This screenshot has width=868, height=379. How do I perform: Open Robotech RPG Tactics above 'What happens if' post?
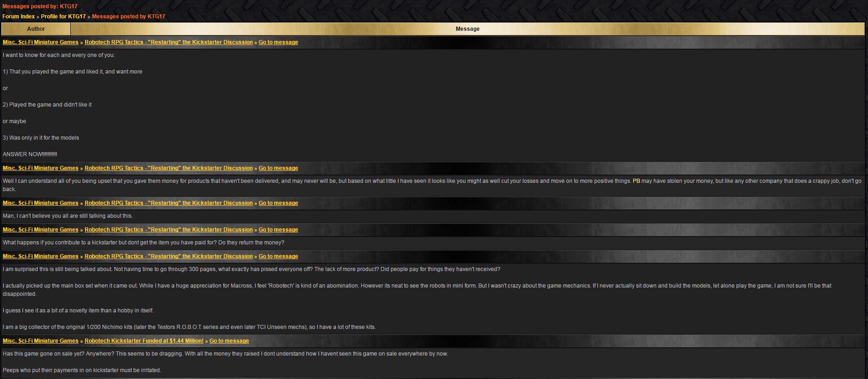pos(168,230)
